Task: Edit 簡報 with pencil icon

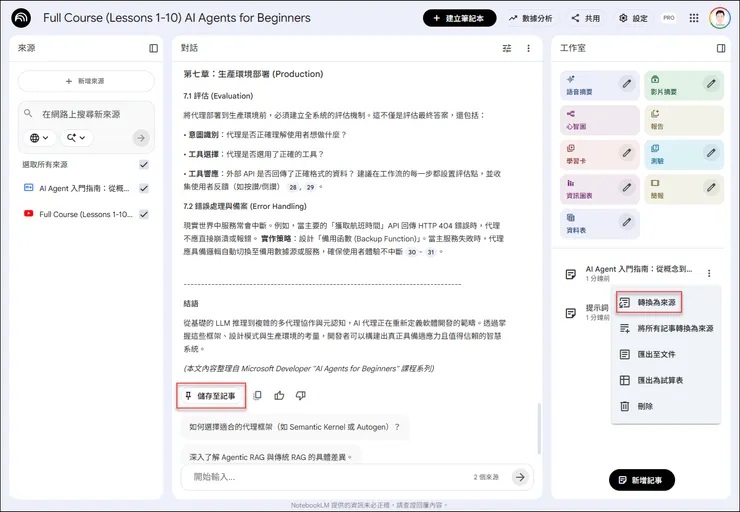Action: (711, 187)
